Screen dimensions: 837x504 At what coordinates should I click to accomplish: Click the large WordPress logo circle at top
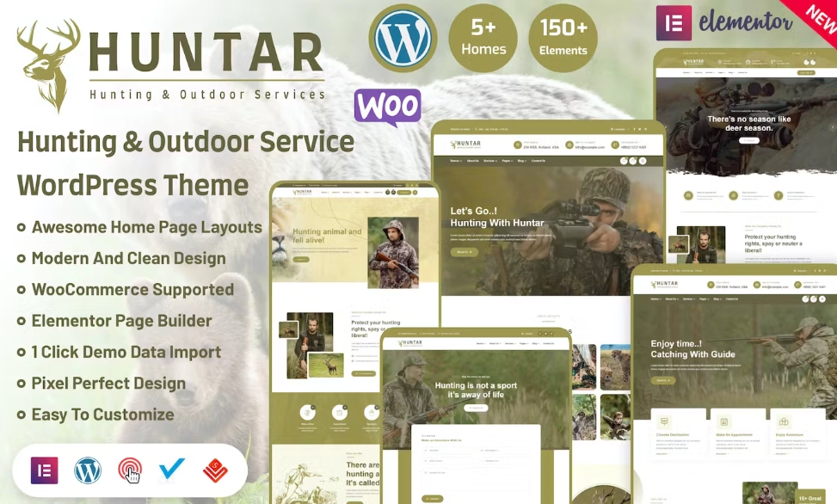[403, 39]
